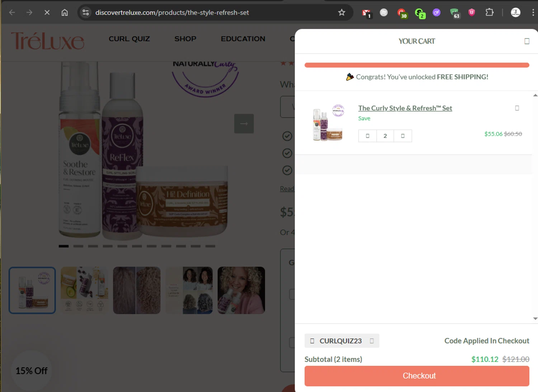Screen dimensions: 538x392
Task: Remove the CURLQUIZ23 discount code
Action: pos(372,341)
